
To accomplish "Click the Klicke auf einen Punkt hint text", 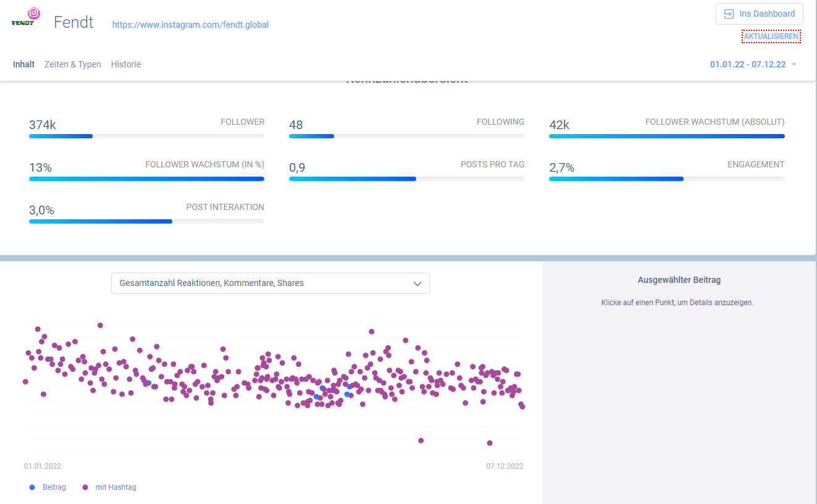I will click(677, 303).
